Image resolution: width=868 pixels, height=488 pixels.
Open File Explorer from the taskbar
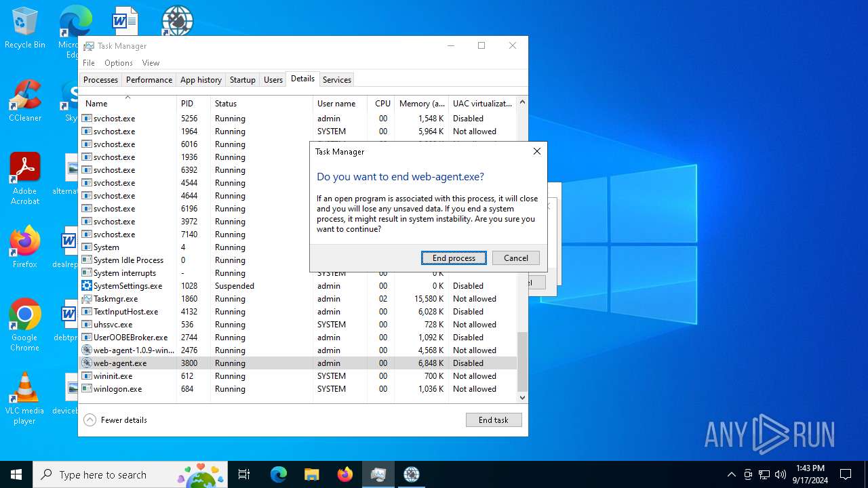coord(312,474)
